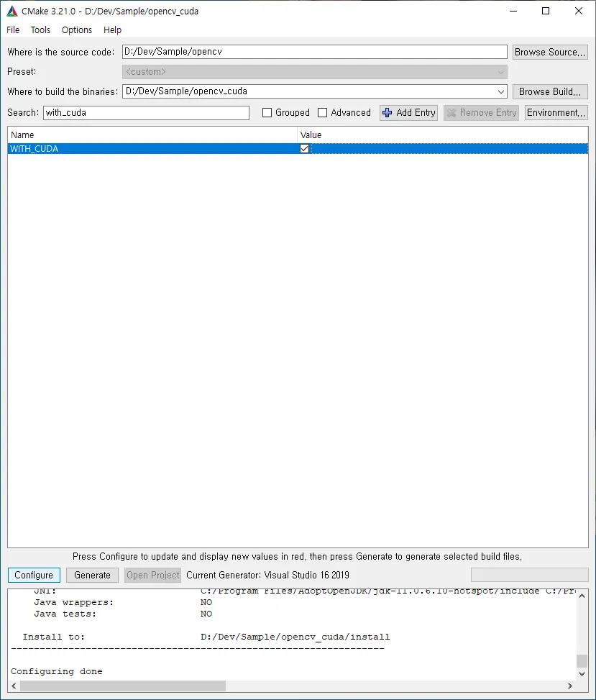596x700 pixels.
Task: Open the Help menu
Action: [112, 30]
